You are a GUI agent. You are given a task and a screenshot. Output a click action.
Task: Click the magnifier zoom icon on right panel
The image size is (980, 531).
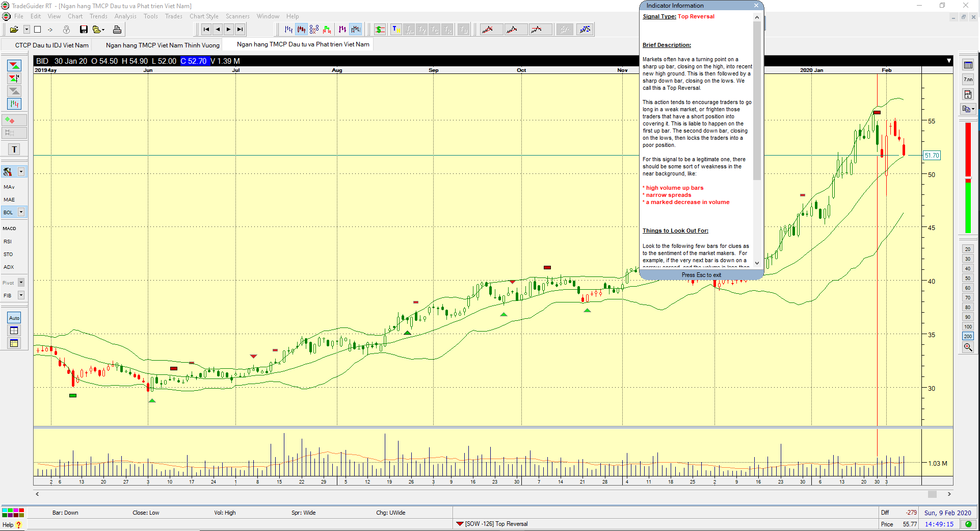[968, 347]
